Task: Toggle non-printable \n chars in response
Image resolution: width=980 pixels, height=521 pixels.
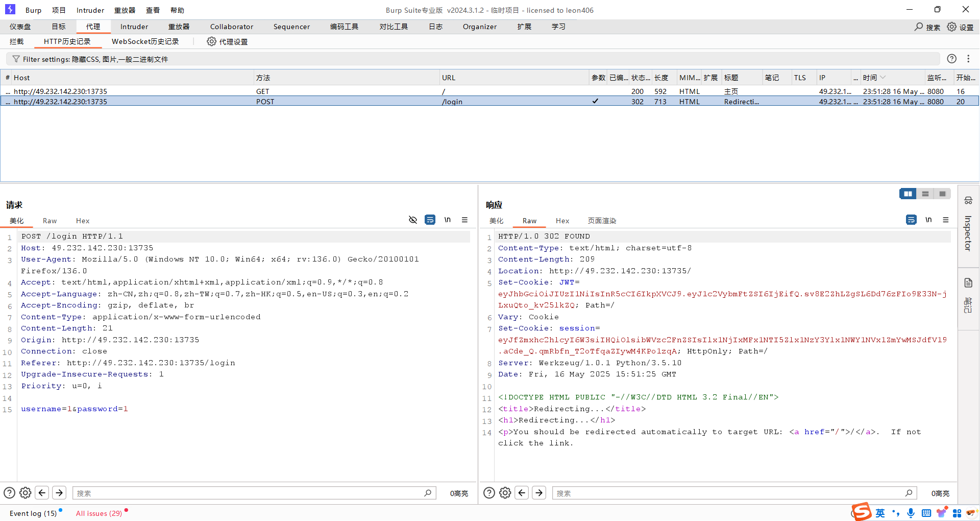Action: pos(928,220)
